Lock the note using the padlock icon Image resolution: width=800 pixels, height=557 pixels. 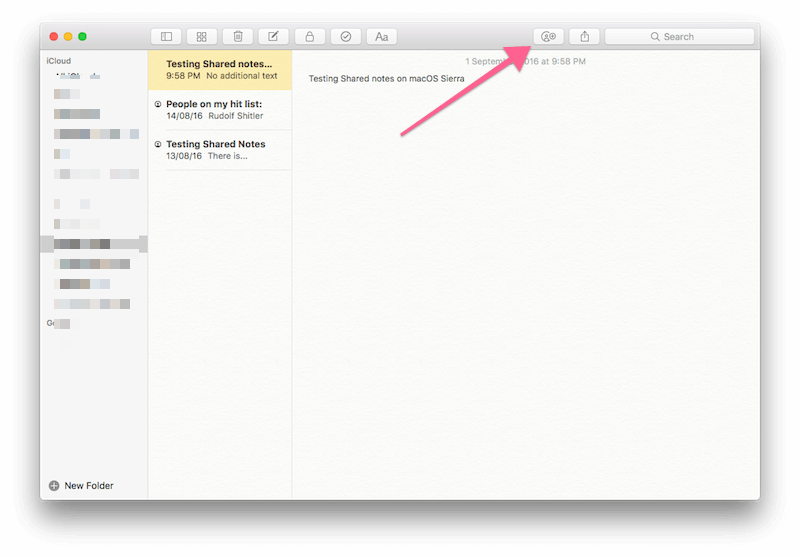(309, 37)
